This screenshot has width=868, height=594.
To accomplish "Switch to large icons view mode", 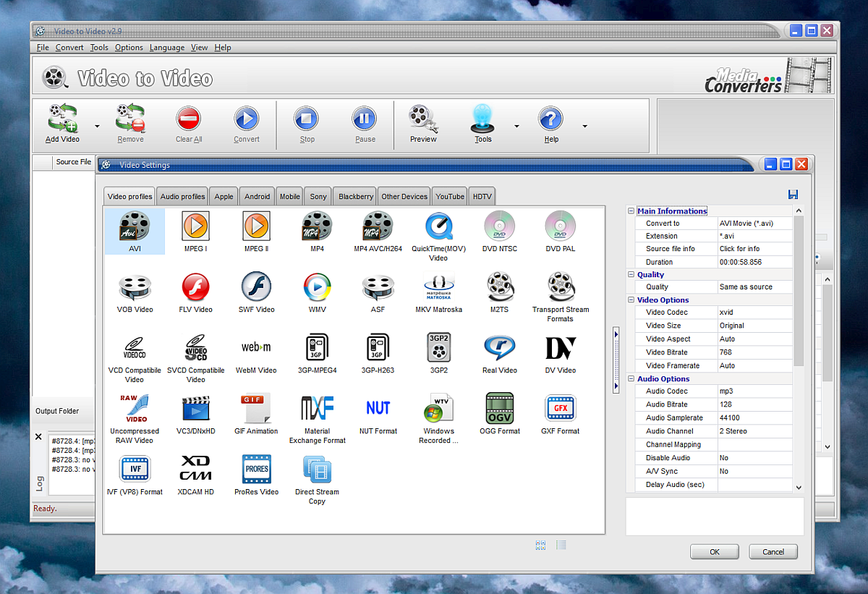I will [x=540, y=546].
